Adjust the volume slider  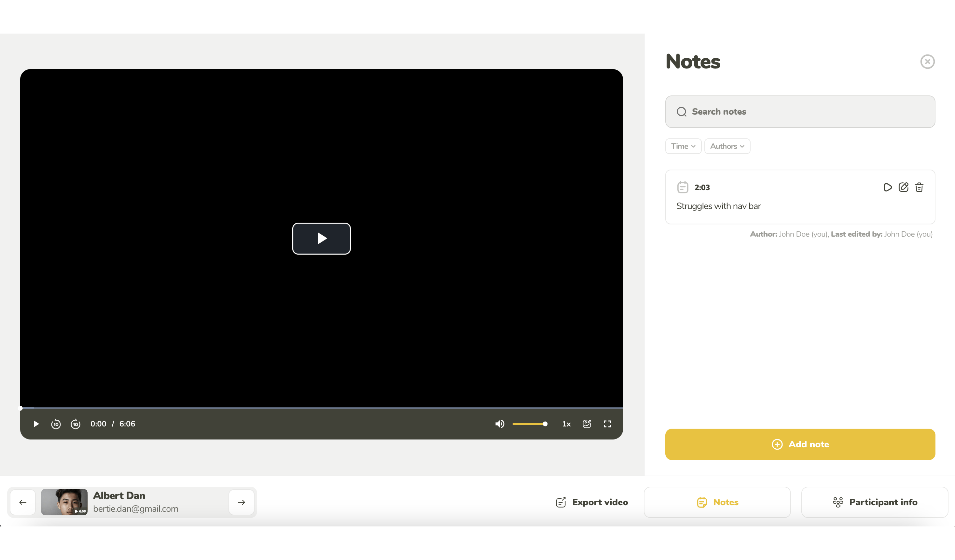tap(529, 424)
